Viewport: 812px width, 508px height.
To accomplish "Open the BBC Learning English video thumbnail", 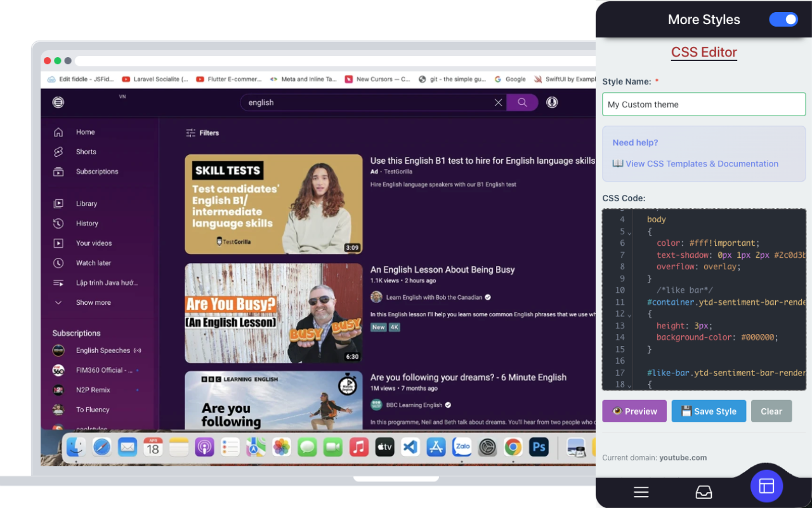I will tap(274, 400).
